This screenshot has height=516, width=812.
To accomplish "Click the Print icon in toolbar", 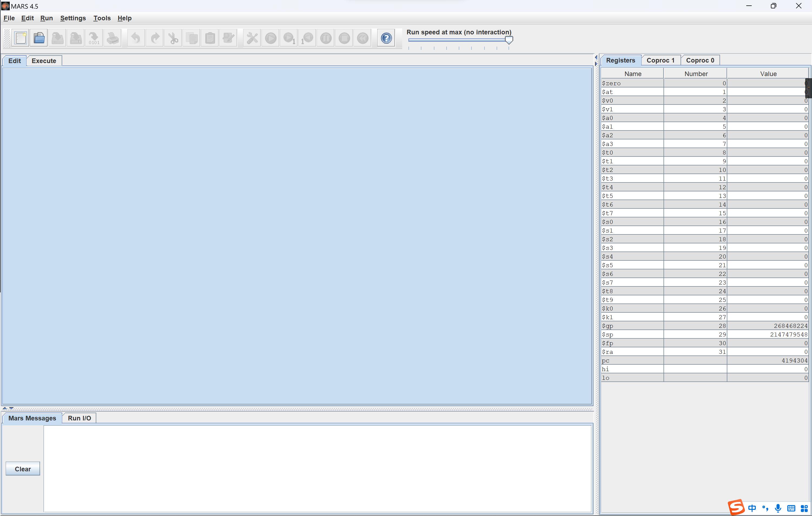I will click(x=112, y=38).
